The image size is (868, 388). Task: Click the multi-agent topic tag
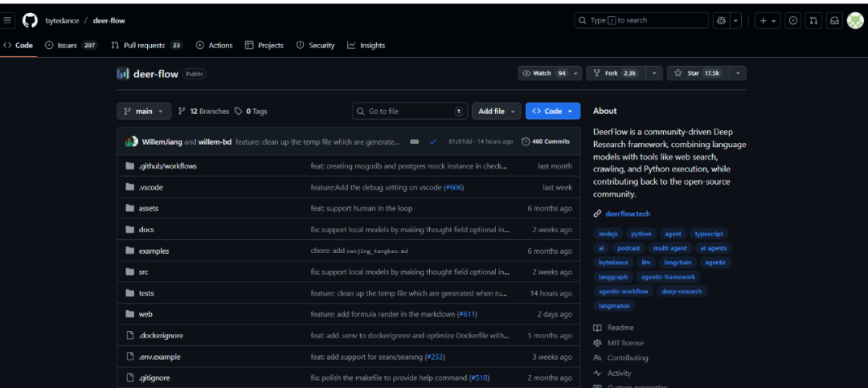pos(669,248)
